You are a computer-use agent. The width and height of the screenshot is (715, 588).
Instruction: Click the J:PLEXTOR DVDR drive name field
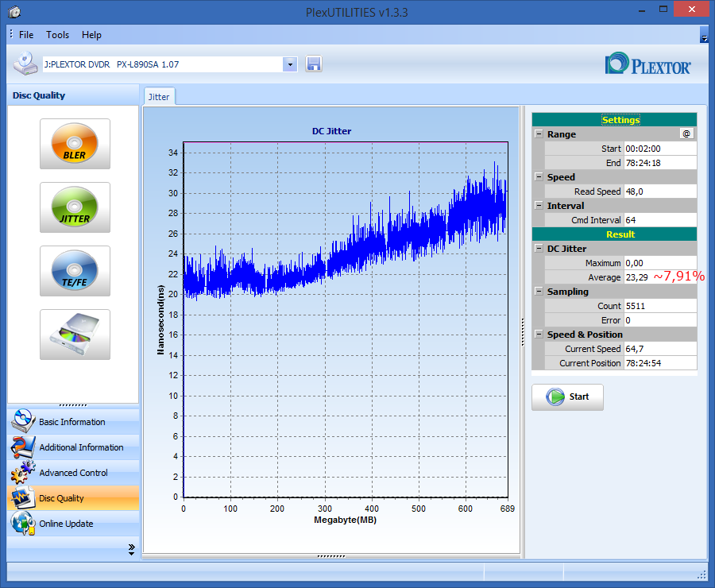162,64
